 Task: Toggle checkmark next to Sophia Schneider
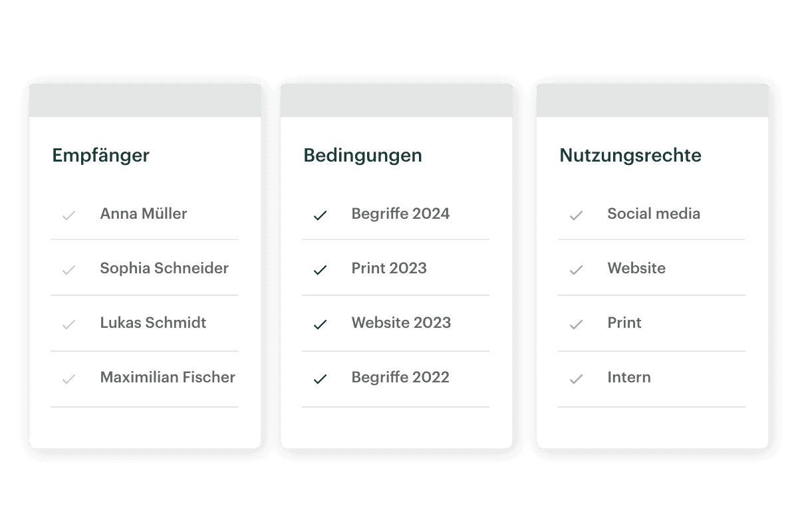tap(68, 270)
